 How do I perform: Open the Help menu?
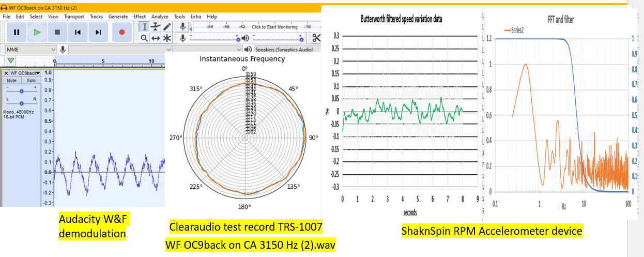click(x=212, y=17)
